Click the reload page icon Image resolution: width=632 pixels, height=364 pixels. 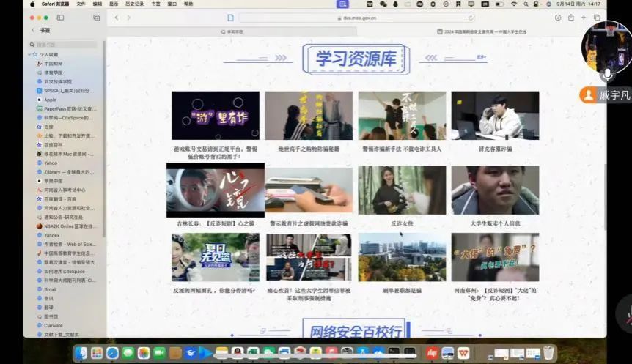[470, 18]
